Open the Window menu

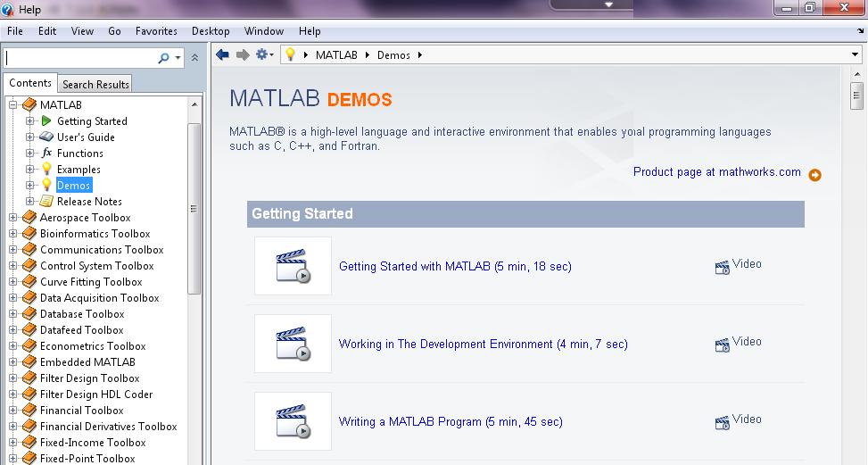pyautogui.click(x=264, y=31)
